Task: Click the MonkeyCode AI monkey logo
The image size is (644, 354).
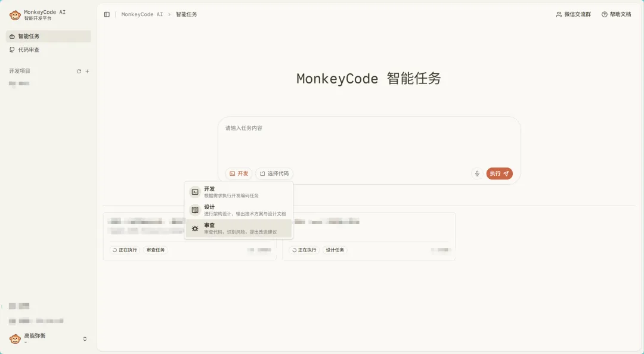Action: coord(15,15)
